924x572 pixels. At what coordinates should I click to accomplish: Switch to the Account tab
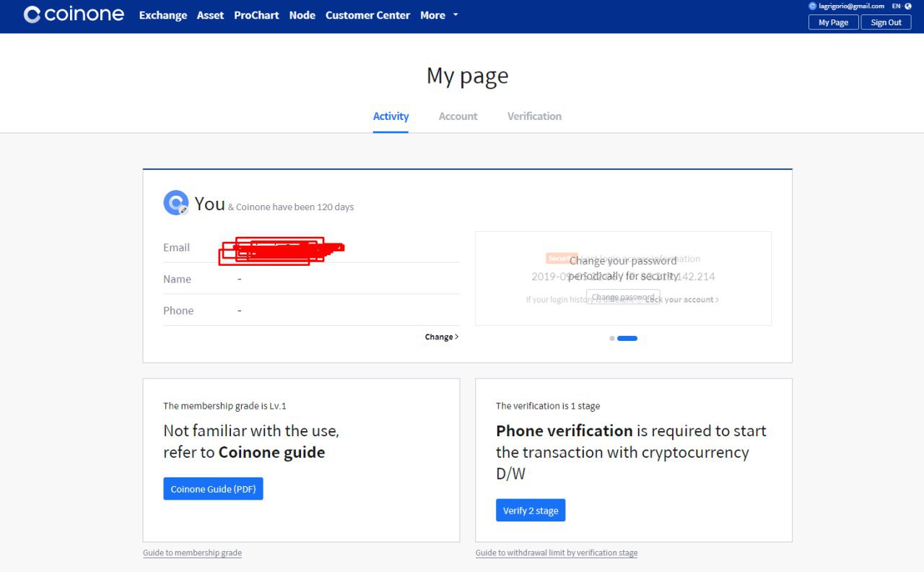pyautogui.click(x=458, y=116)
